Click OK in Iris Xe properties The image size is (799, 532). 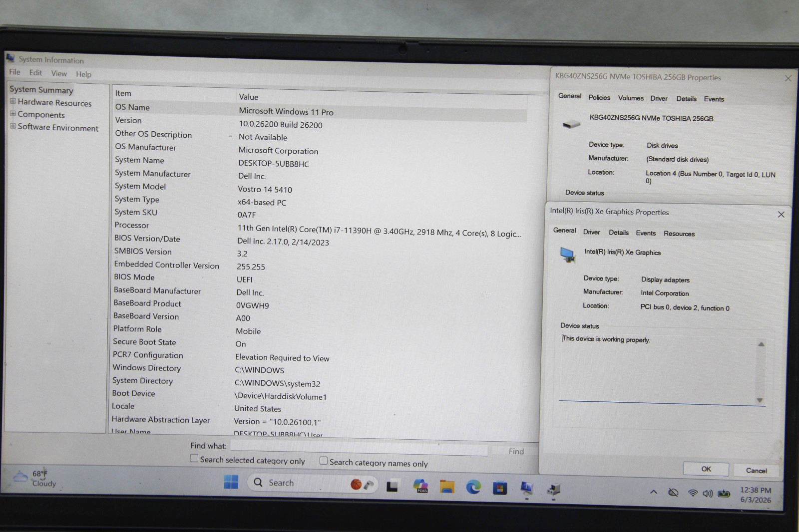tap(706, 469)
